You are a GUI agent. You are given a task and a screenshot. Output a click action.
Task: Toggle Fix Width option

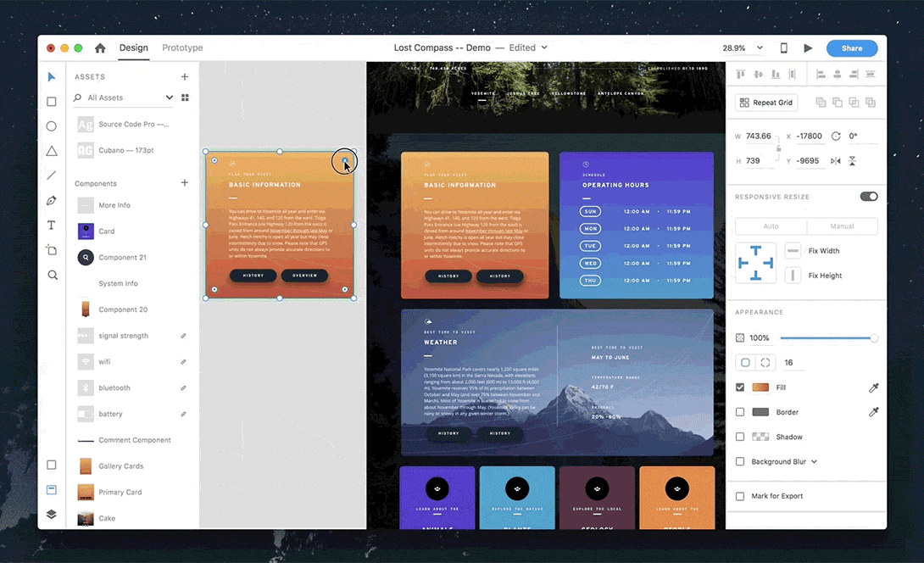(x=793, y=250)
